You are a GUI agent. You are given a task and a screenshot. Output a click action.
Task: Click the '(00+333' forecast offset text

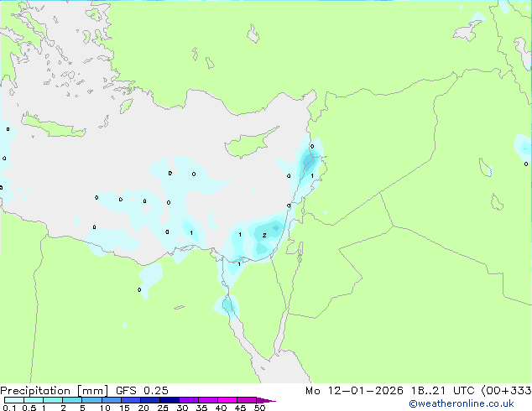(x=507, y=391)
